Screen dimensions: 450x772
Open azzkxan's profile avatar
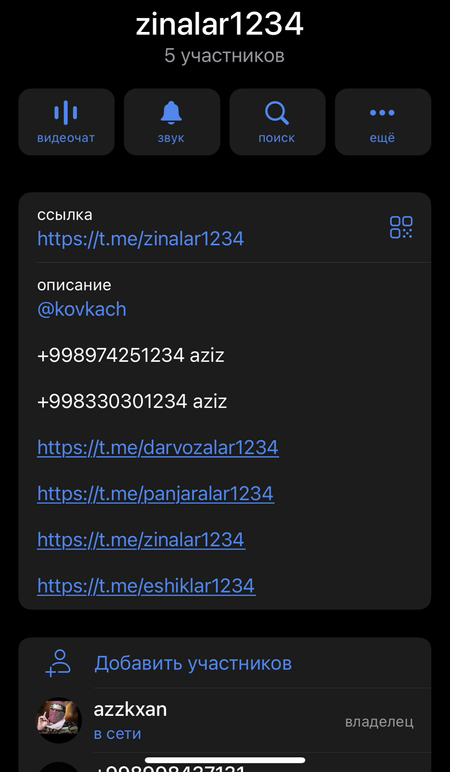tap(59, 720)
